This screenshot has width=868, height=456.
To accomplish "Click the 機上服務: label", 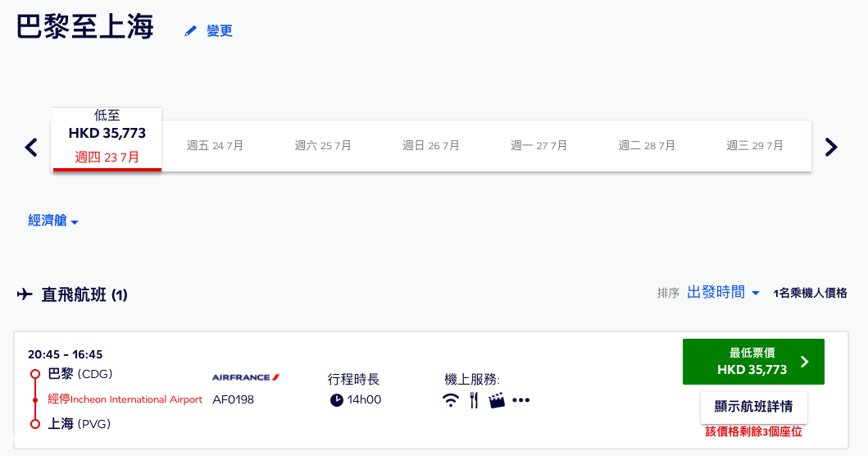I will pos(471,380).
